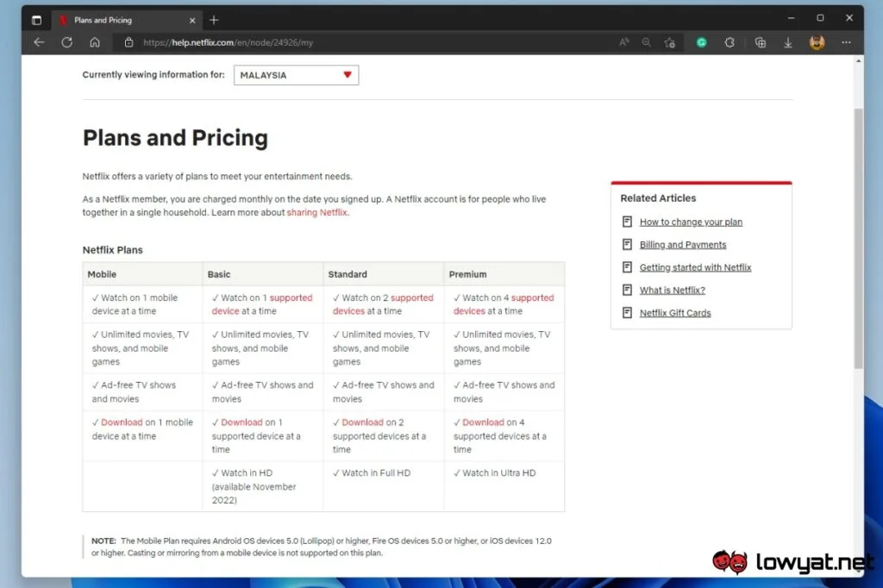Click the page vertical scrollbar thumb
The width and height of the screenshot is (883, 588).
coord(858,239)
